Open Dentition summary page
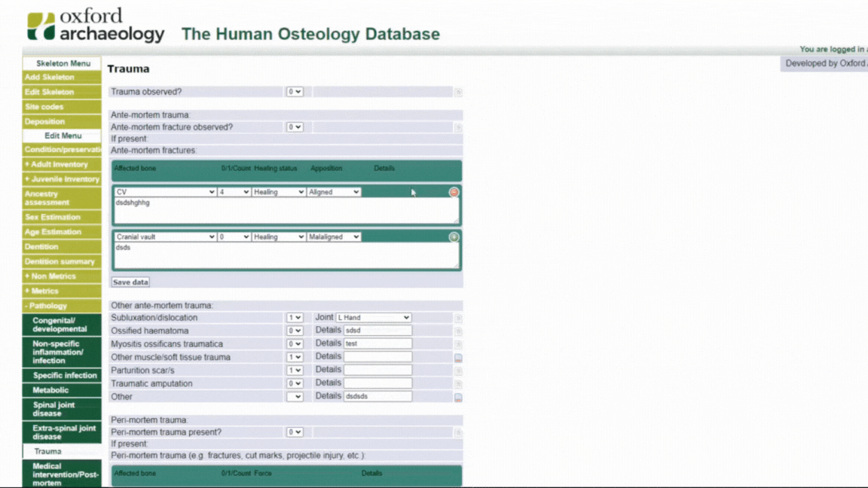The width and height of the screenshot is (868, 488). pyautogui.click(x=62, y=262)
